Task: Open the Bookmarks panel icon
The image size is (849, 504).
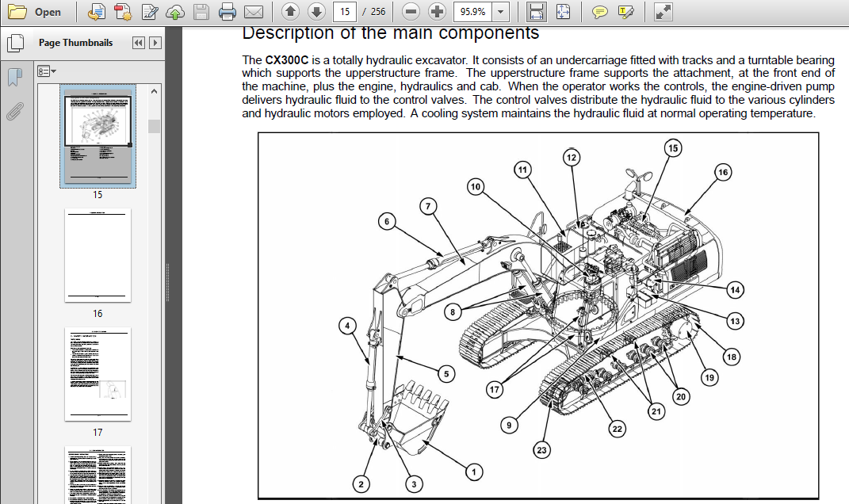Action: [14, 77]
